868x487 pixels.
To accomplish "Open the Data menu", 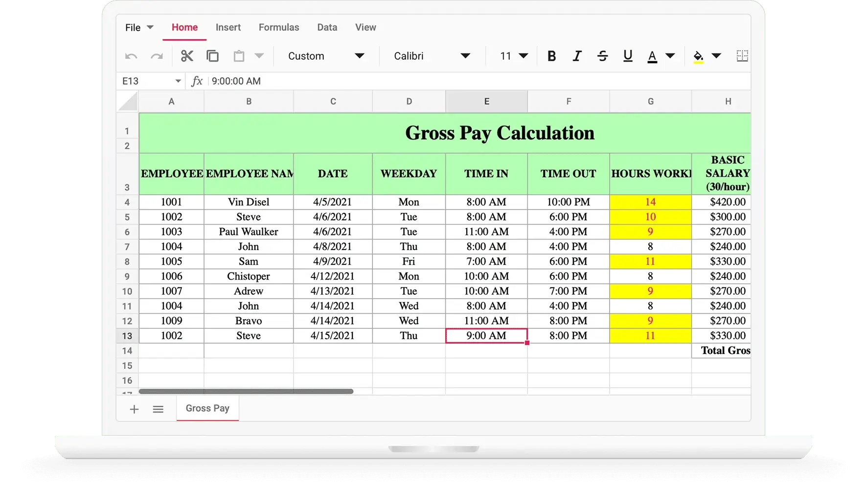I will (x=327, y=27).
